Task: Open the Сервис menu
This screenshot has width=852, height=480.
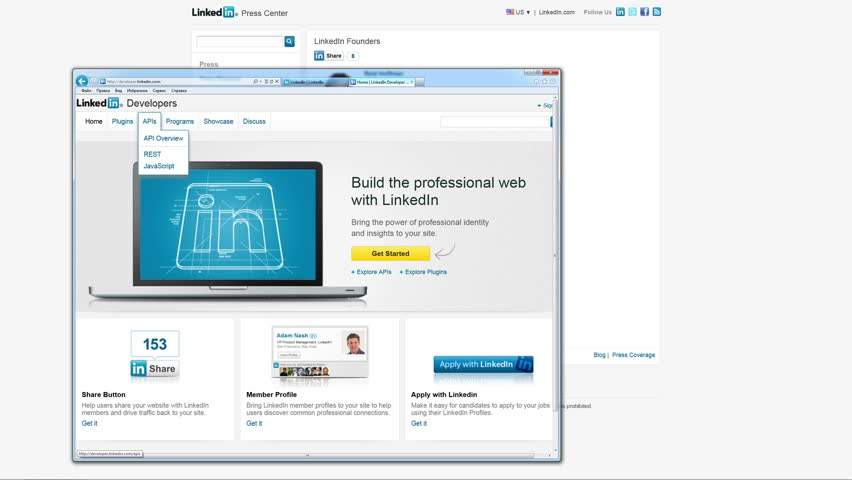Action: click(159, 91)
